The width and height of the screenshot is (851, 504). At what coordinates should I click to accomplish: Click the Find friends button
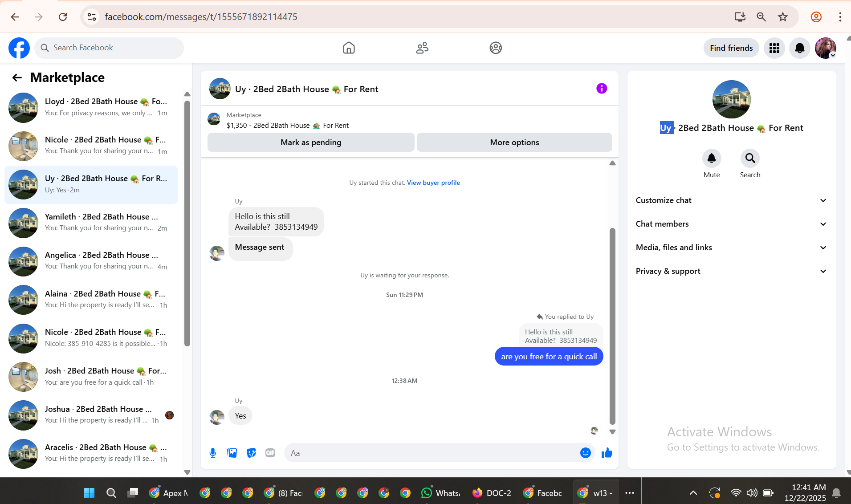pyautogui.click(x=731, y=48)
